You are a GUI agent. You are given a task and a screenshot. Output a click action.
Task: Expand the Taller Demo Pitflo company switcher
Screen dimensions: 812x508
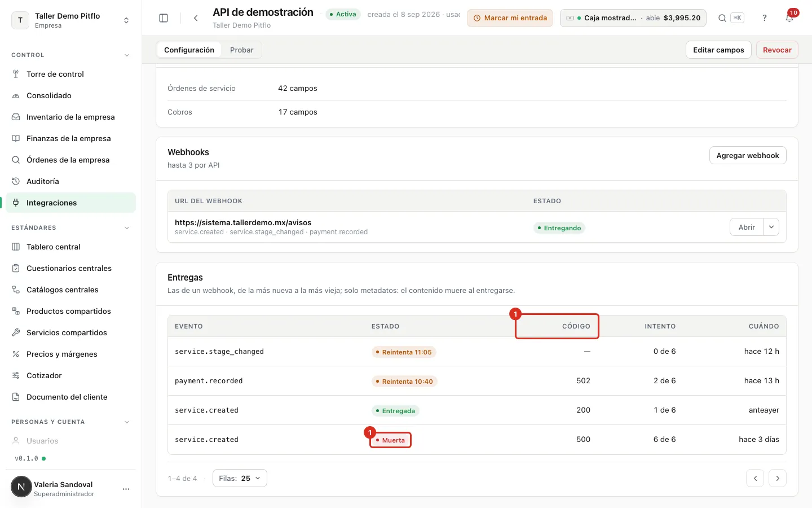(x=70, y=20)
